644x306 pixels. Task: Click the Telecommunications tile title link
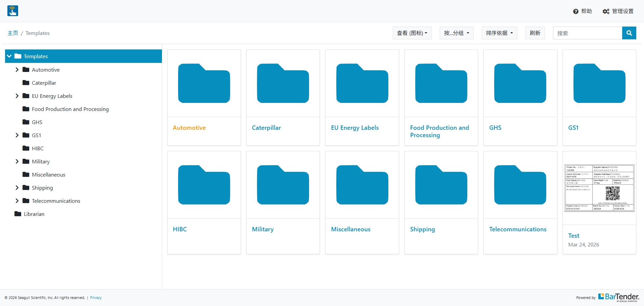click(518, 229)
